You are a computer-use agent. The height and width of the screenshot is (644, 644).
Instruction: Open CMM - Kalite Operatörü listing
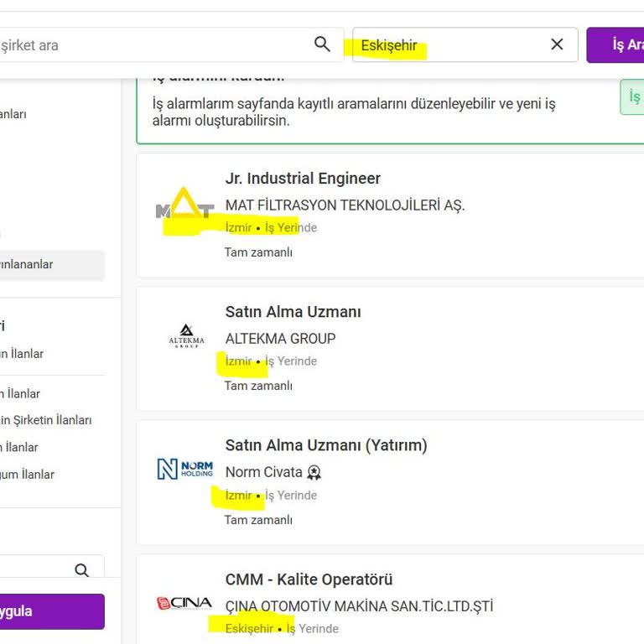coord(309,579)
